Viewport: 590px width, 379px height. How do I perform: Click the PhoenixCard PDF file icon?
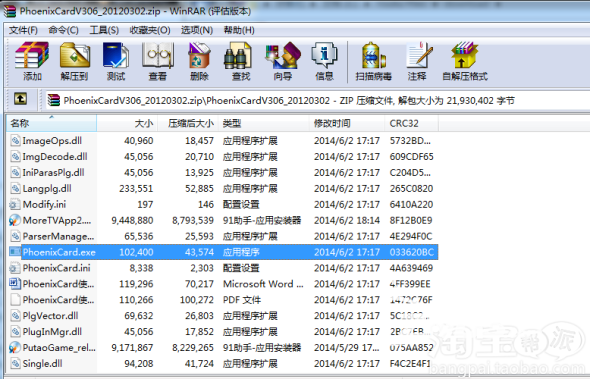[x=15, y=300]
